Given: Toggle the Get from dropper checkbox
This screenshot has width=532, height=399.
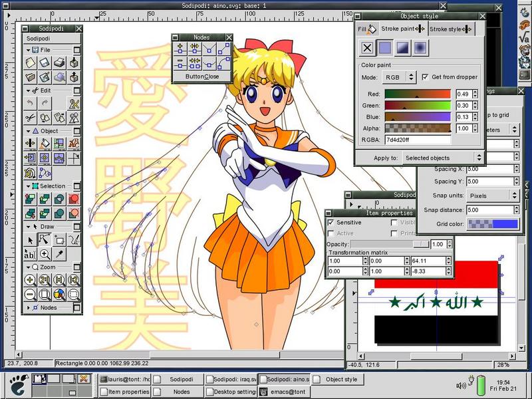Looking at the screenshot, I should 425,77.
